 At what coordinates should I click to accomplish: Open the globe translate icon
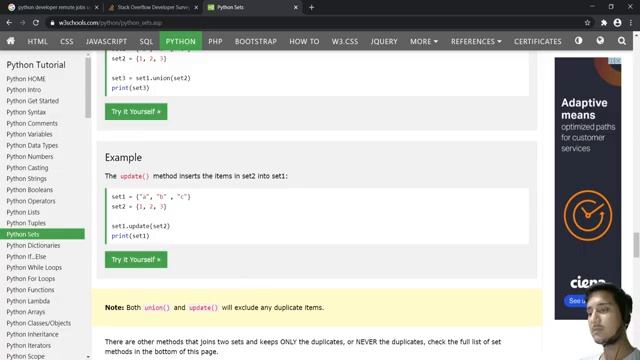point(600,41)
